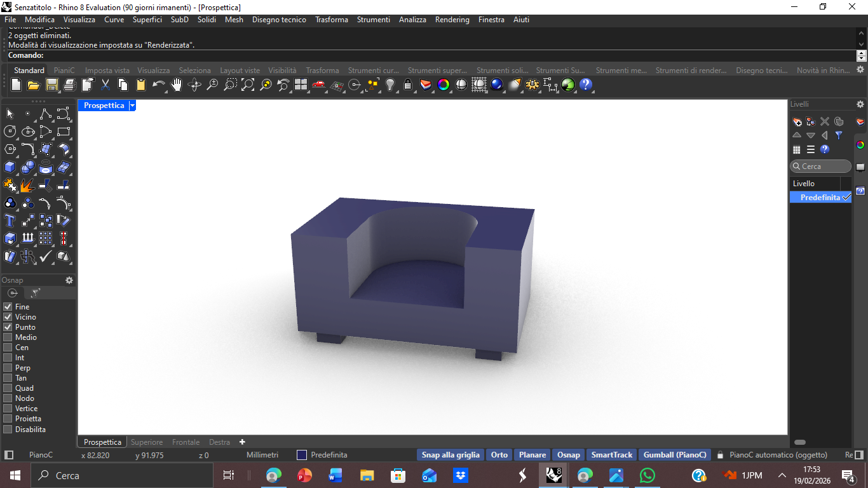Screen dimensions: 868x488
Task: Toggle Snap alla griglia button
Action: click(451, 455)
